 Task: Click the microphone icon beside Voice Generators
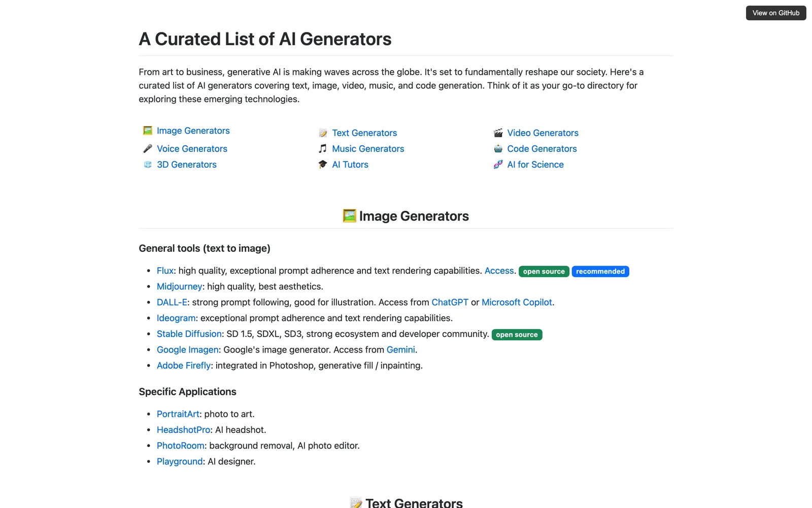(x=148, y=148)
